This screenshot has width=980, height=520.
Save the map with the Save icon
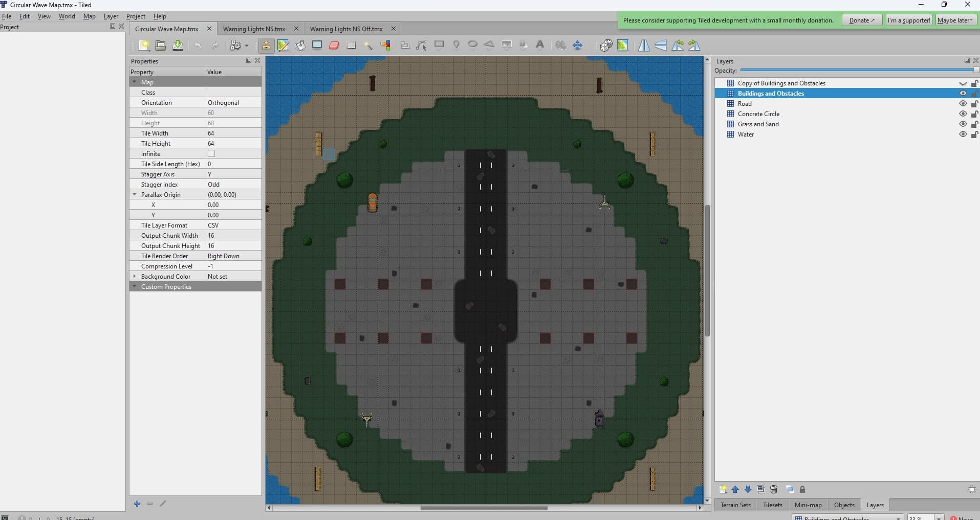pos(178,46)
